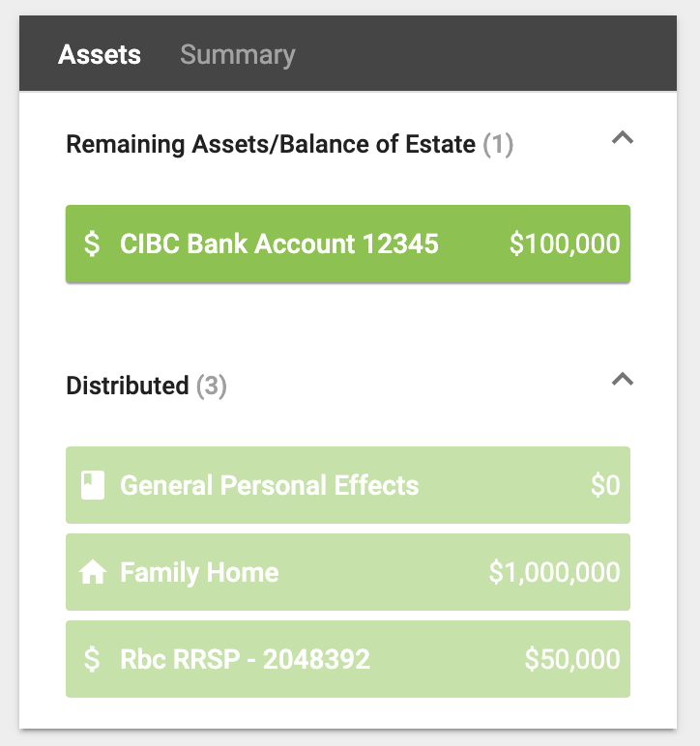The height and width of the screenshot is (746, 700).
Task: Open the Rbc RRSP - 2048392 asset
Action: click(x=348, y=659)
